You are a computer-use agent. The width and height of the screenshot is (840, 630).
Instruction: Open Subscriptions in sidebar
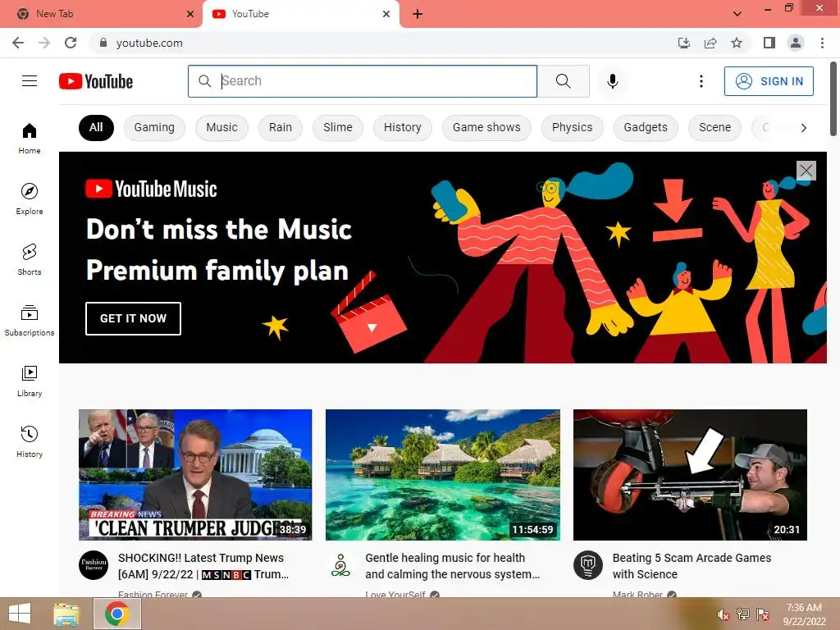pos(30,321)
